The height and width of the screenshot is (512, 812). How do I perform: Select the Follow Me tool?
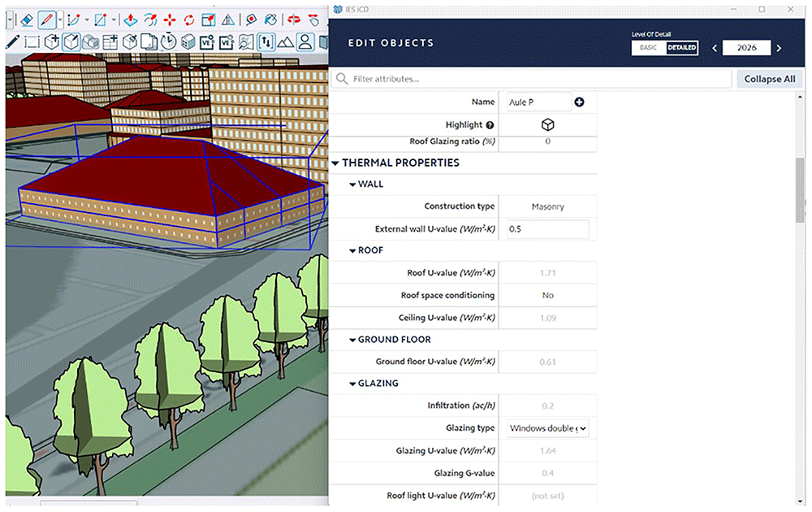coord(150,20)
